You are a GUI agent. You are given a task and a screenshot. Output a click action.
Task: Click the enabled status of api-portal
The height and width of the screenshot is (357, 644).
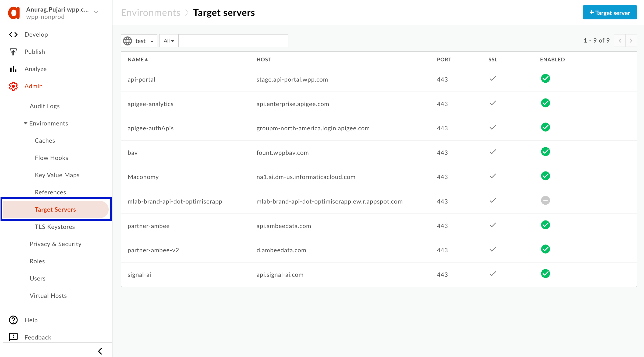(545, 79)
